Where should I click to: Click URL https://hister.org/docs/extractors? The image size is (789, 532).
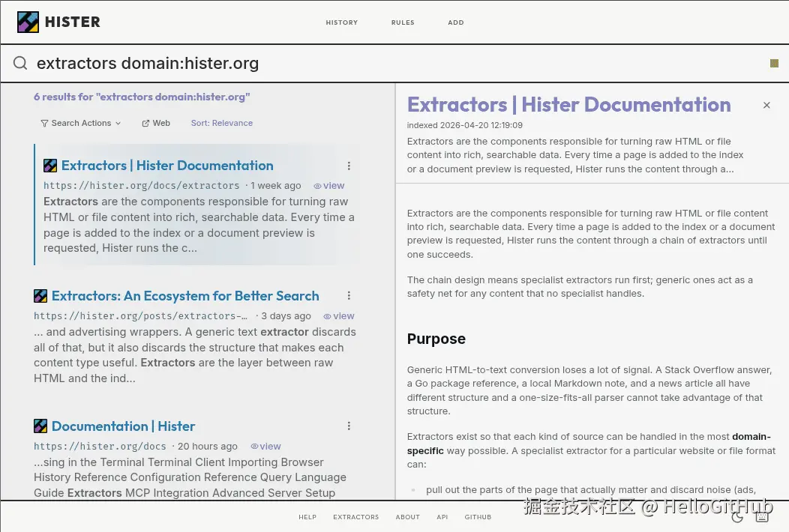142,186
